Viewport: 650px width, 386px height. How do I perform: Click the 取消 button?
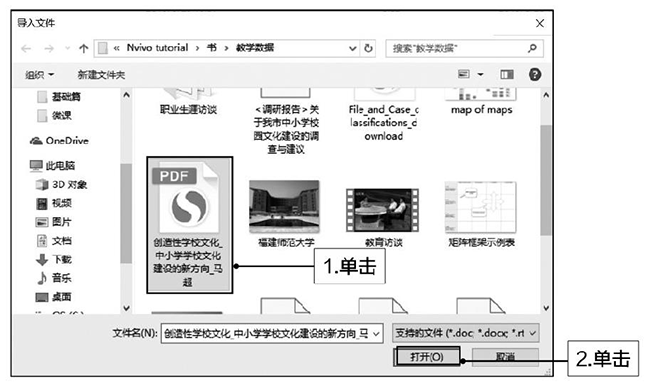505,357
